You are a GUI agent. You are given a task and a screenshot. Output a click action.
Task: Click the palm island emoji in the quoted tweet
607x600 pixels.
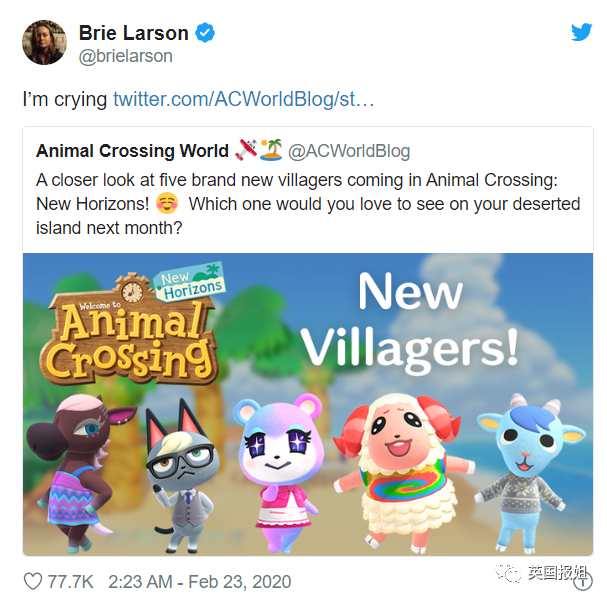[271, 150]
